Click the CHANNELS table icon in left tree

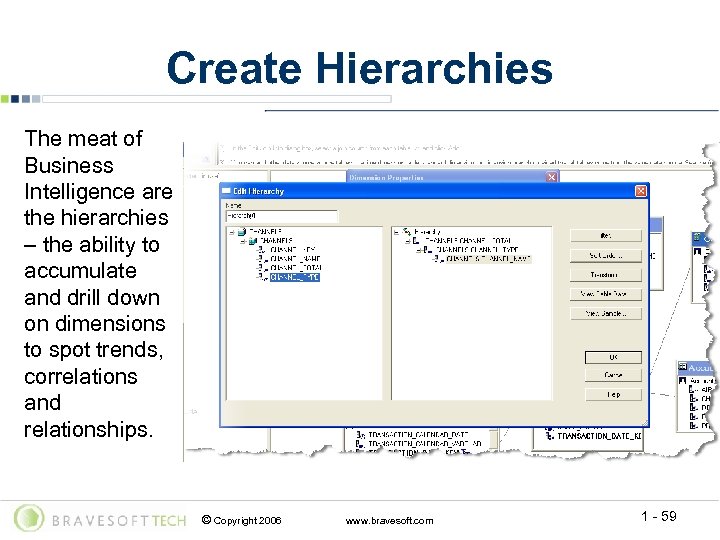click(253, 241)
